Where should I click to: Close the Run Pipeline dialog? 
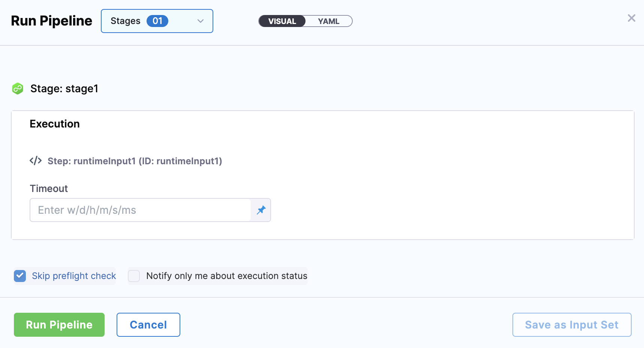tap(631, 18)
